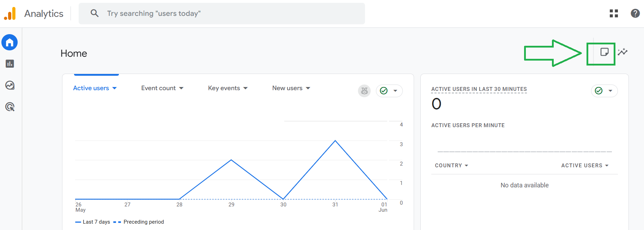Open the Help question mark icon

[x=635, y=13]
